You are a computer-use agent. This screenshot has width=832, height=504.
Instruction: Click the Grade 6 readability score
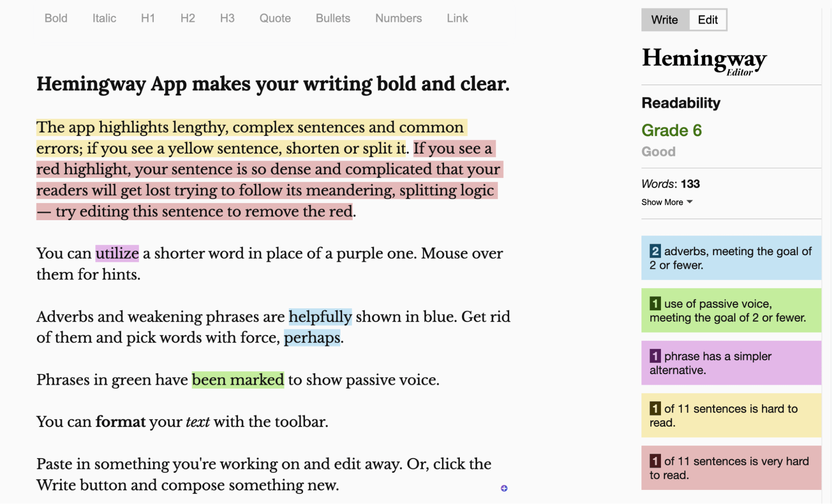click(x=671, y=129)
